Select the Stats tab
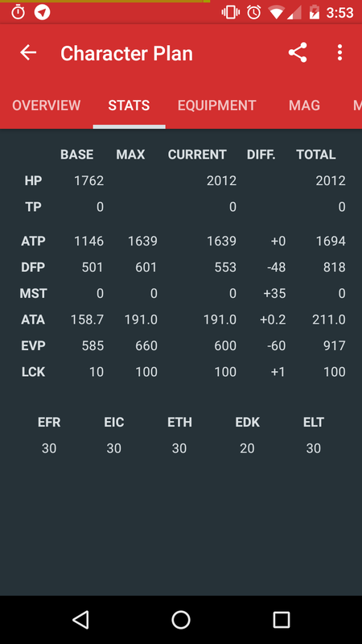This screenshot has width=362, height=644. point(129,105)
